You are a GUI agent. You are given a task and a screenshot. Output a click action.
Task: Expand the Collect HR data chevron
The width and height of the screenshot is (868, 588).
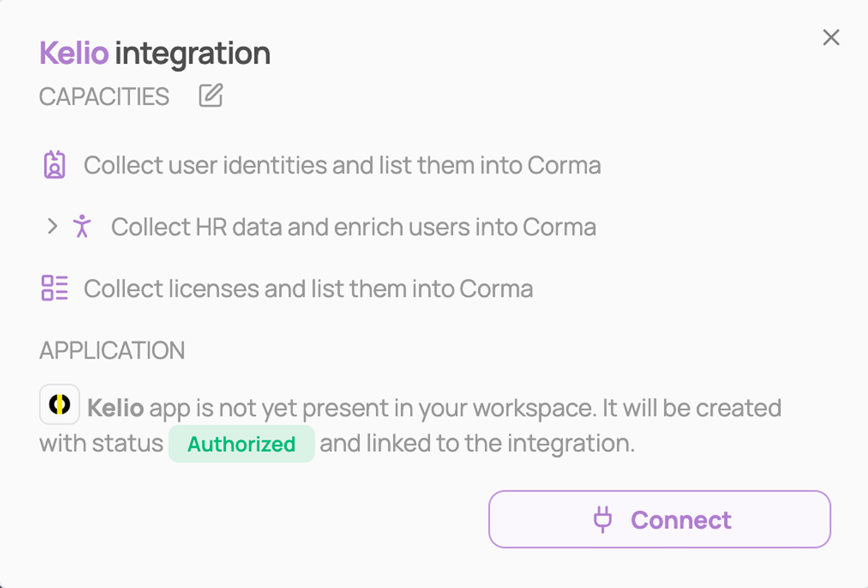52,226
